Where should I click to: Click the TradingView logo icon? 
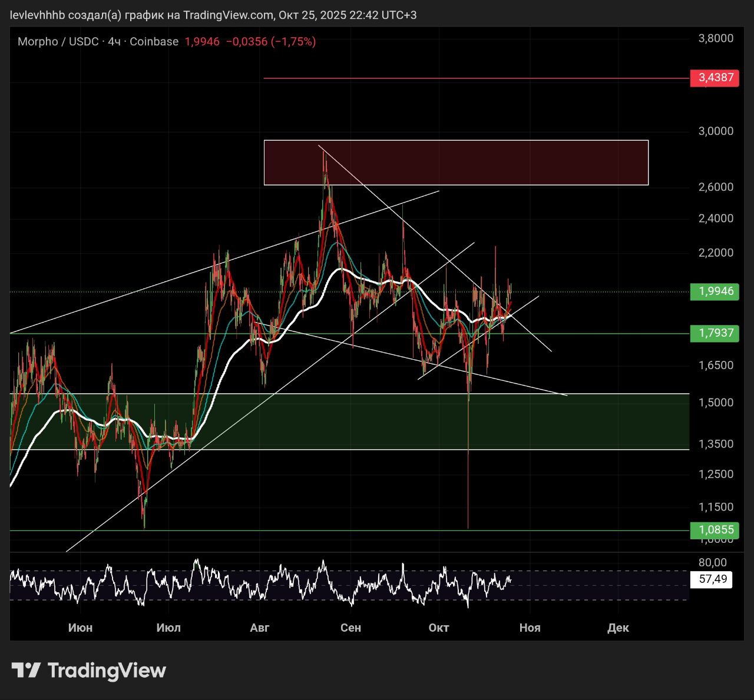coord(26,670)
